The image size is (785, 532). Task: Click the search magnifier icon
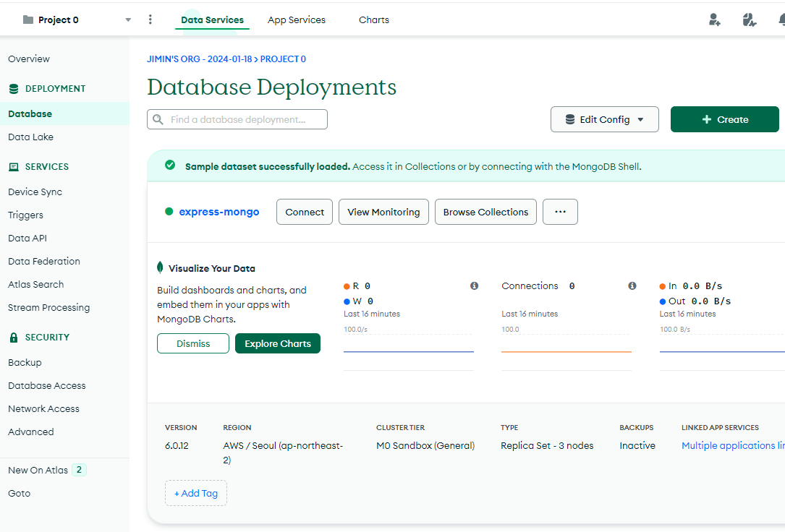(158, 119)
